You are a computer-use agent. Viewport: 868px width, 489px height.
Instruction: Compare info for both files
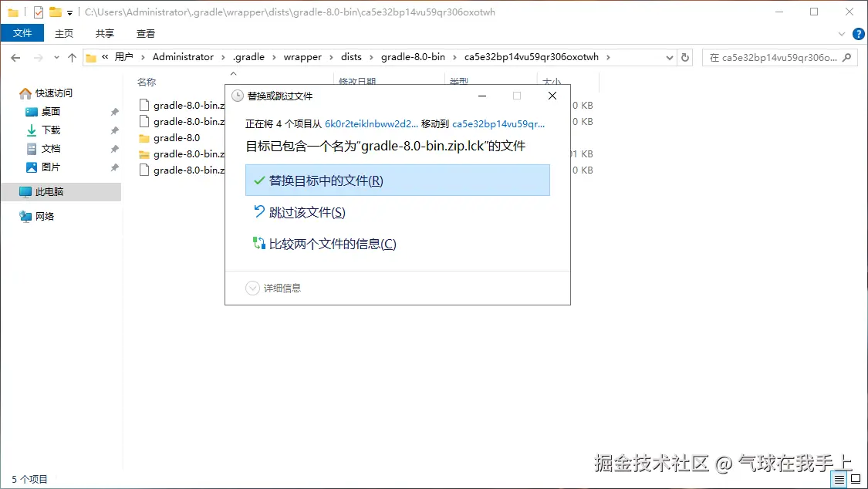325,244
